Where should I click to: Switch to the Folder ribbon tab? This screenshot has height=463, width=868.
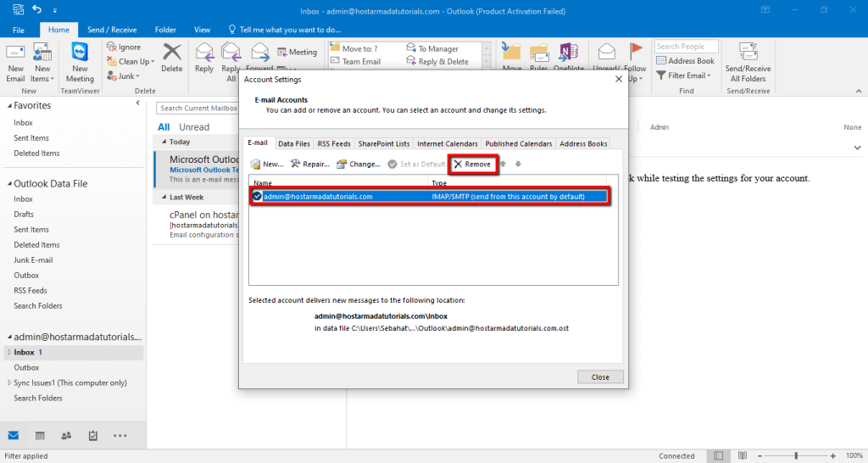(x=165, y=30)
